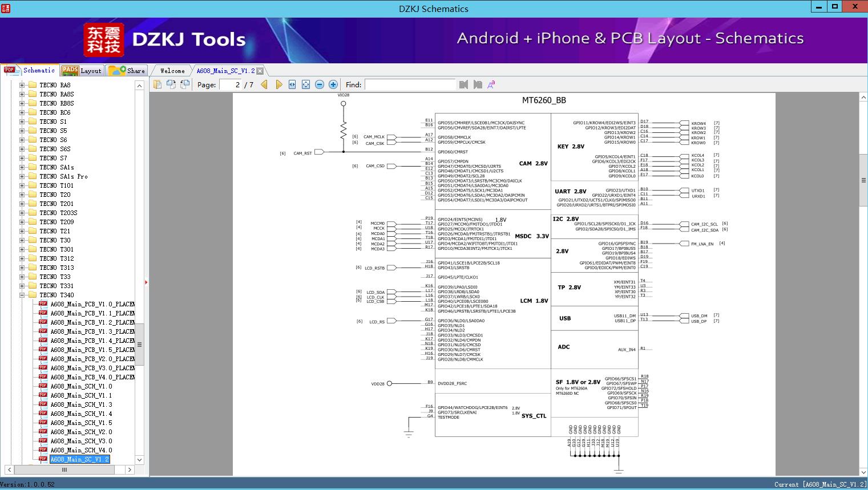Click the folder icon beside TECNO T209
The height and width of the screenshot is (490, 868).
pyautogui.click(x=33, y=222)
